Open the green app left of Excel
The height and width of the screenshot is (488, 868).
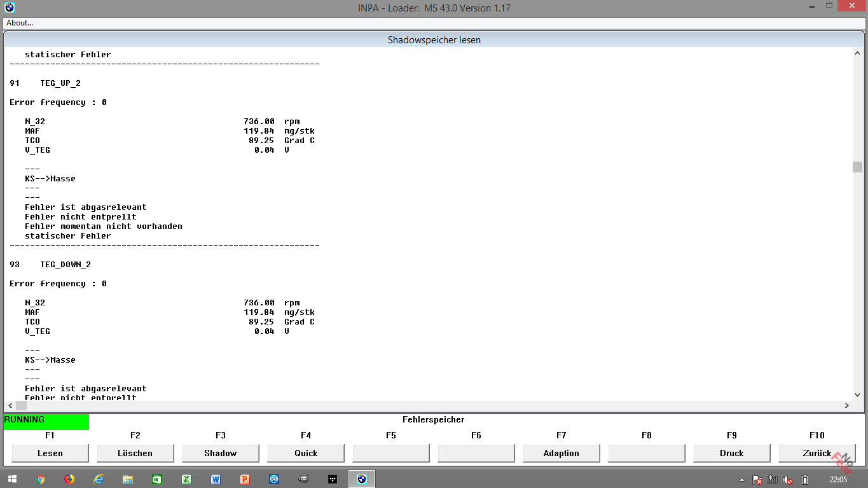pyautogui.click(x=157, y=479)
